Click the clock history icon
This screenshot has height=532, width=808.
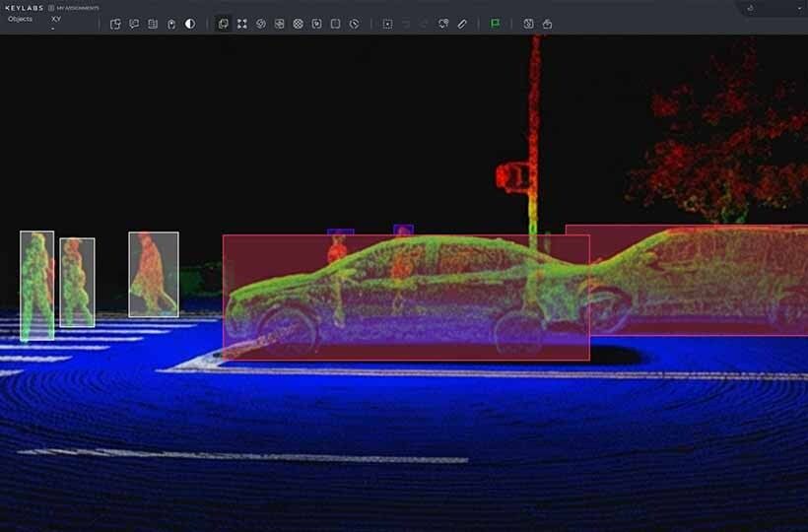point(354,24)
